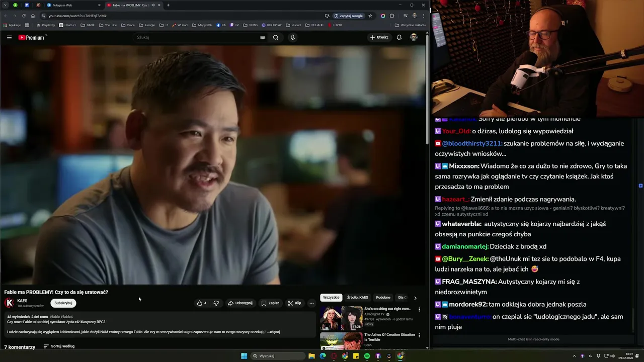Open the browser extensions puzzle icon
Image resolution: width=644 pixels, height=362 pixels.
pos(392,16)
